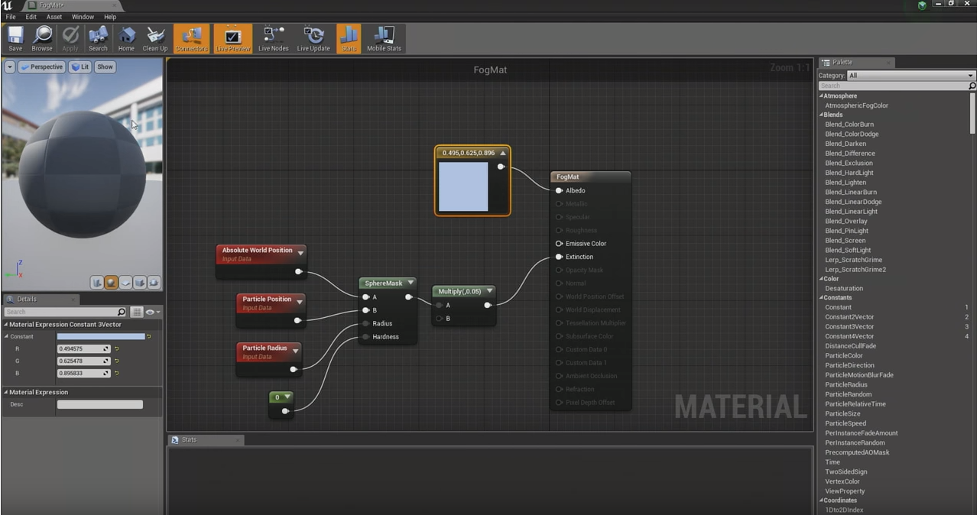Open Mobile Stats from the toolbar

click(384, 37)
